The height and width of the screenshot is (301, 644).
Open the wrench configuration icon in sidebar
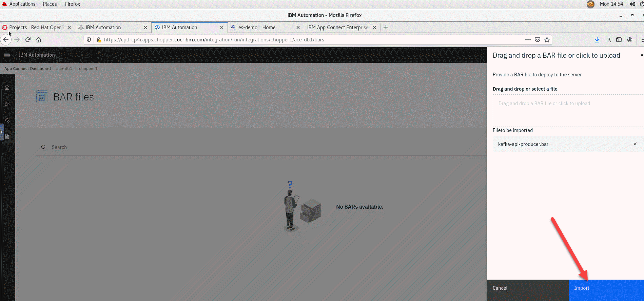[7, 120]
